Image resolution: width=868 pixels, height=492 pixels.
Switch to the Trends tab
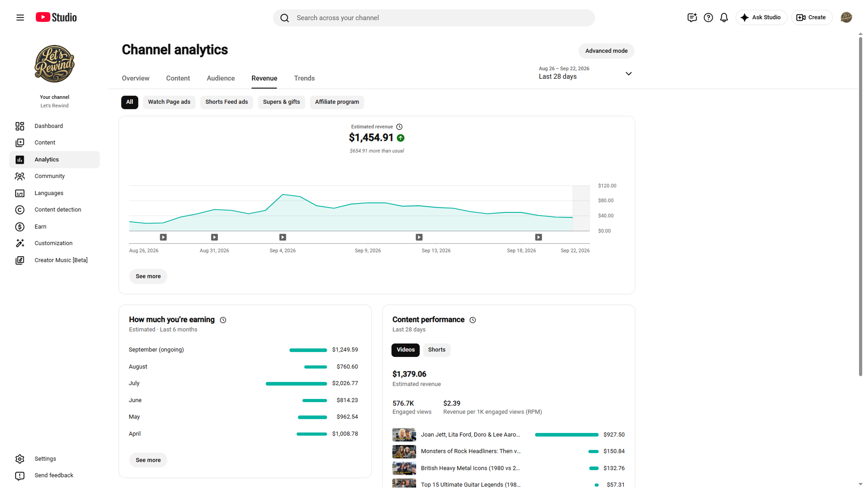pos(304,78)
